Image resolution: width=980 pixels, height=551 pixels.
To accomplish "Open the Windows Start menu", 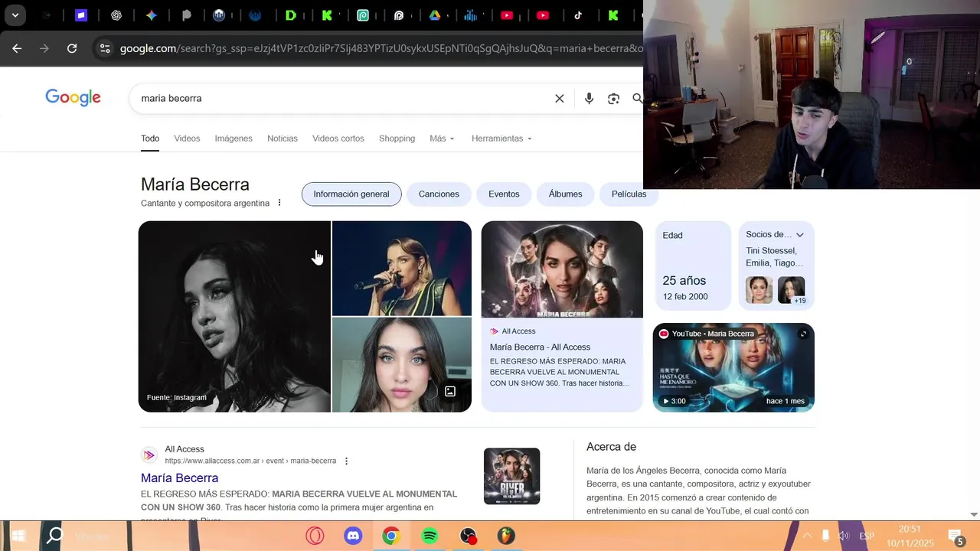I will [x=18, y=536].
